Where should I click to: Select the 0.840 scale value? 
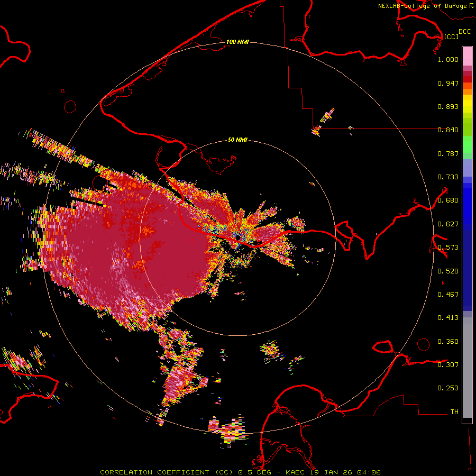tap(448, 130)
